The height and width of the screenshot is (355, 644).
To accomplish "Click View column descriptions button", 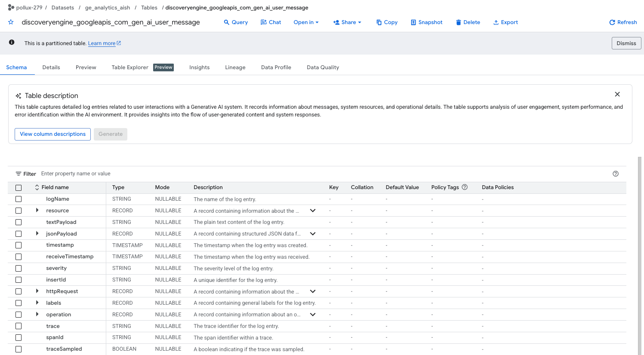I will [53, 134].
